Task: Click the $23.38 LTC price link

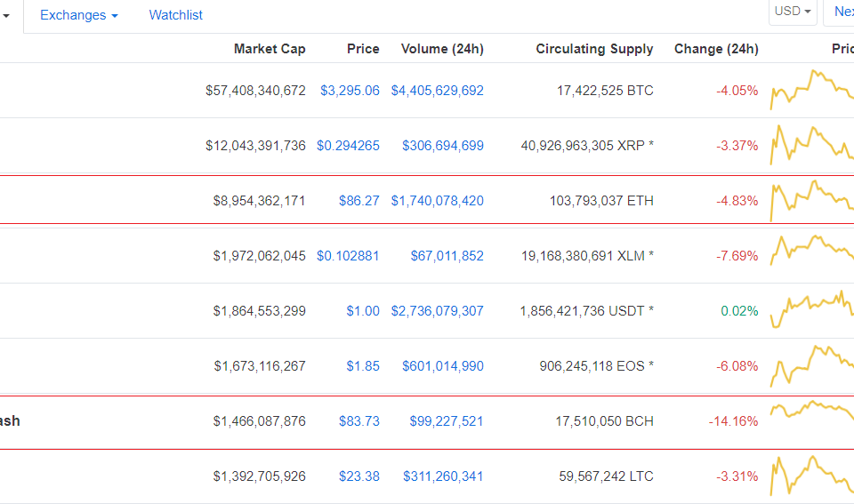Action: [359, 476]
